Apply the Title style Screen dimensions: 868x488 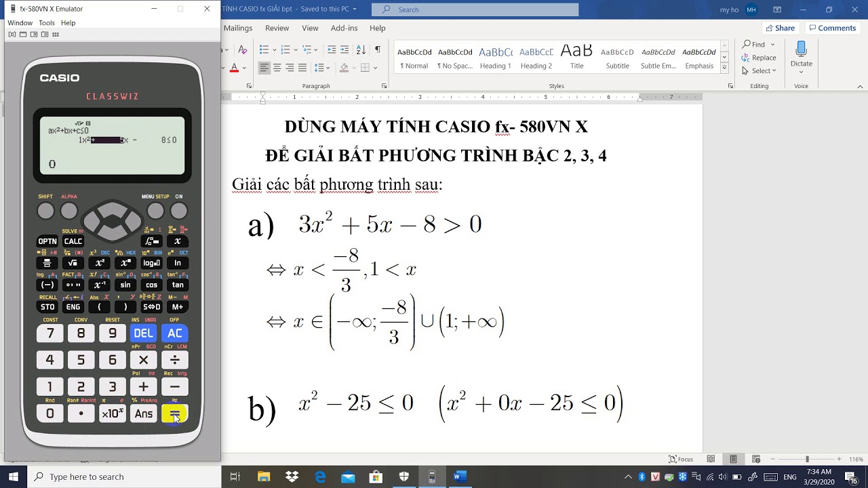[x=577, y=58]
